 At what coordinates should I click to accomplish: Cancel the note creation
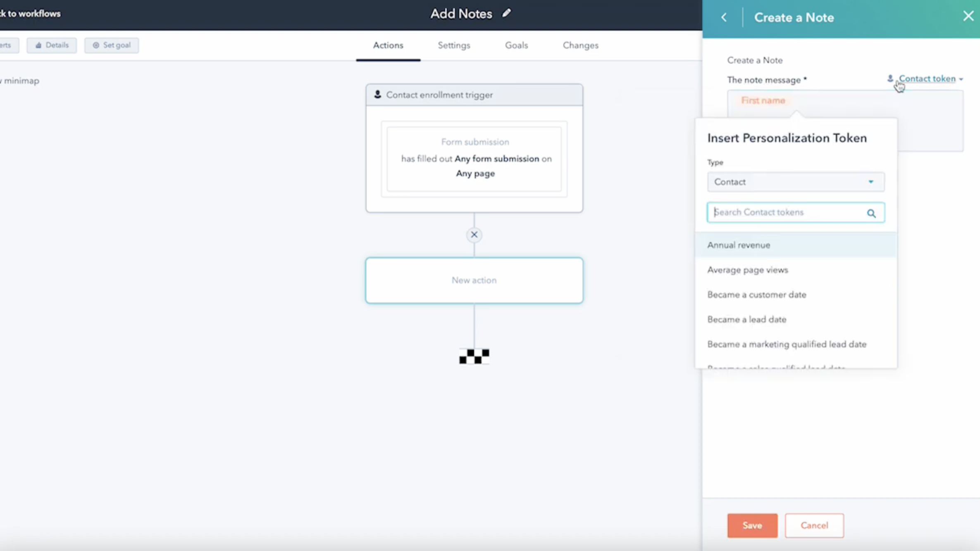[x=814, y=525]
